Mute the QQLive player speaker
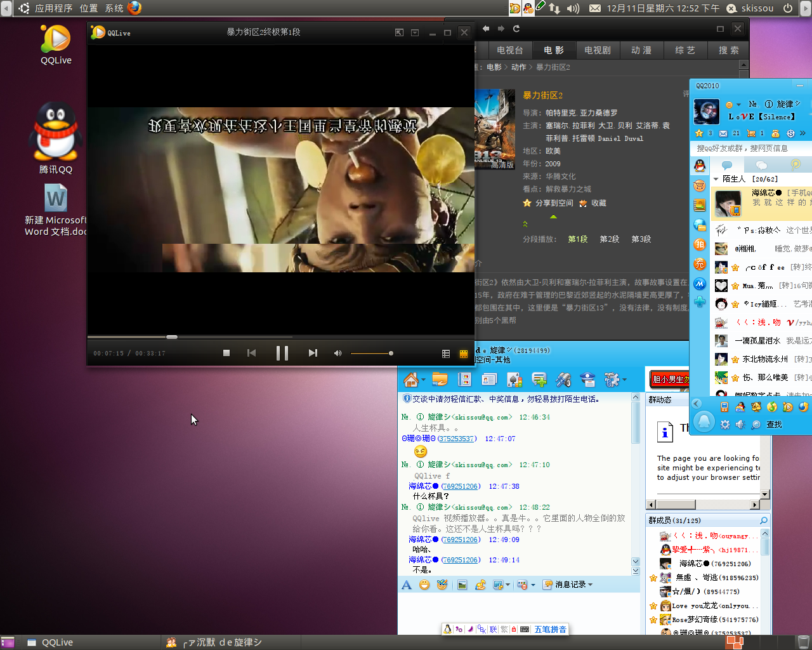The width and height of the screenshot is (812, 650). pyautogui.click(x=337, y=353)
